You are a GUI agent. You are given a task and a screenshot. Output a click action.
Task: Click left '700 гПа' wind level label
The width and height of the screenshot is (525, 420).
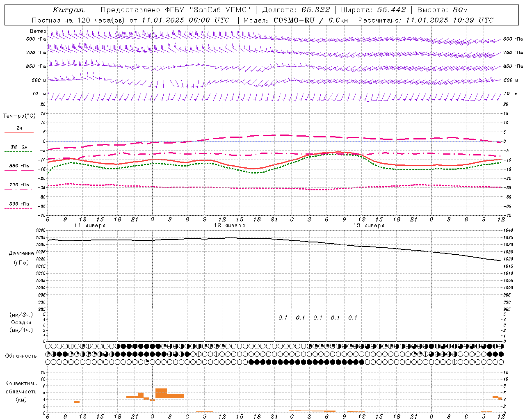click(x=36, y=52)
